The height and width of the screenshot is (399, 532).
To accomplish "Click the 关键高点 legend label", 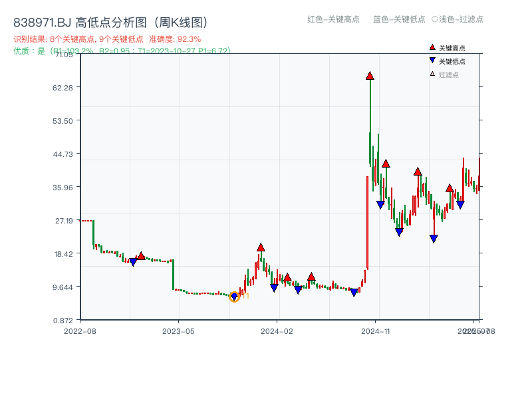I will pyautogui.click(x=452, y=48).
